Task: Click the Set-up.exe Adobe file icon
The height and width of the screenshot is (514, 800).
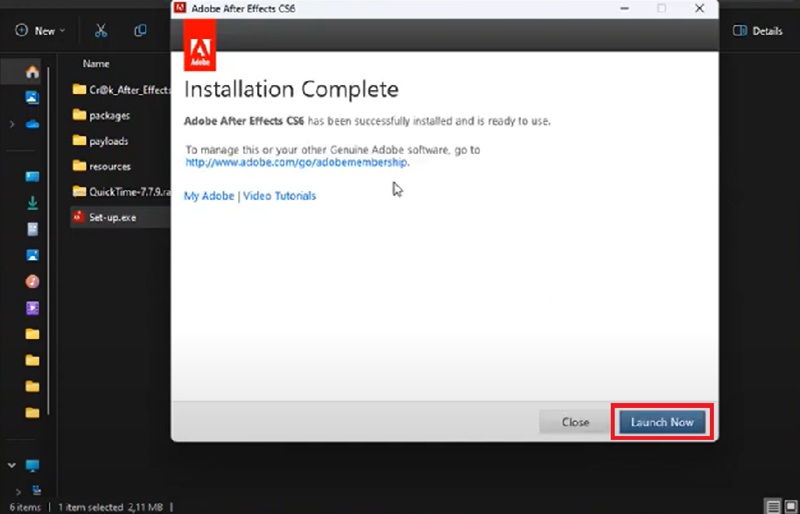Action: 78,217
